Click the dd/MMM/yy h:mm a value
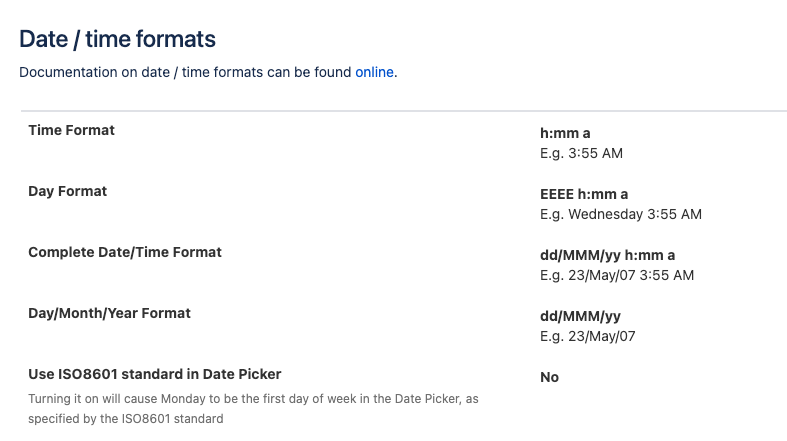787x441 pixels. [x=607, y=255]
